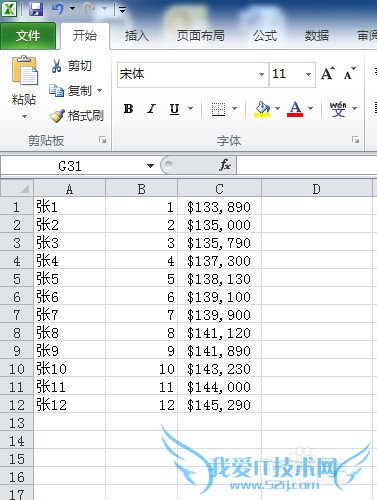
Task: Select row 13 header
Action: point(17,423)
